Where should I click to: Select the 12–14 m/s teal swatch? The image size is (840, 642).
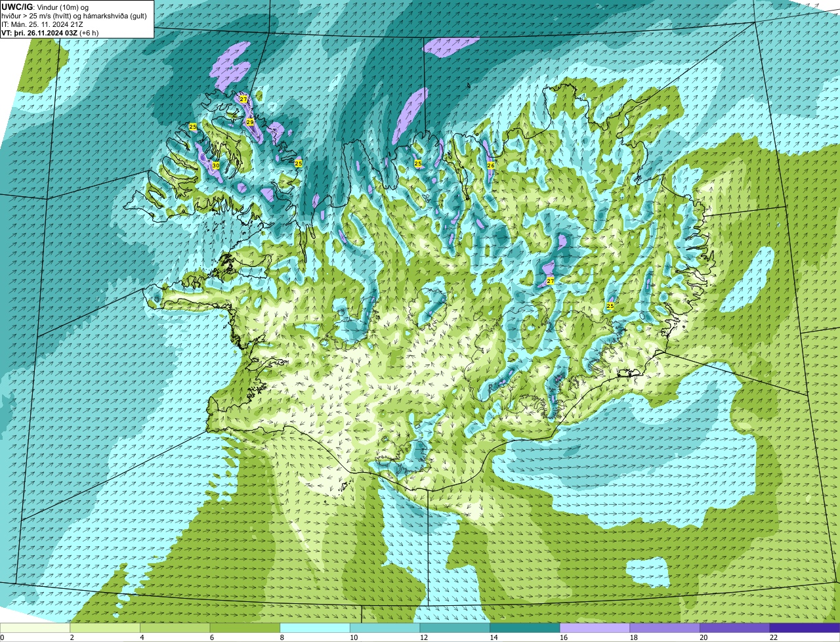pyautogui.click(x=455, y=628)
